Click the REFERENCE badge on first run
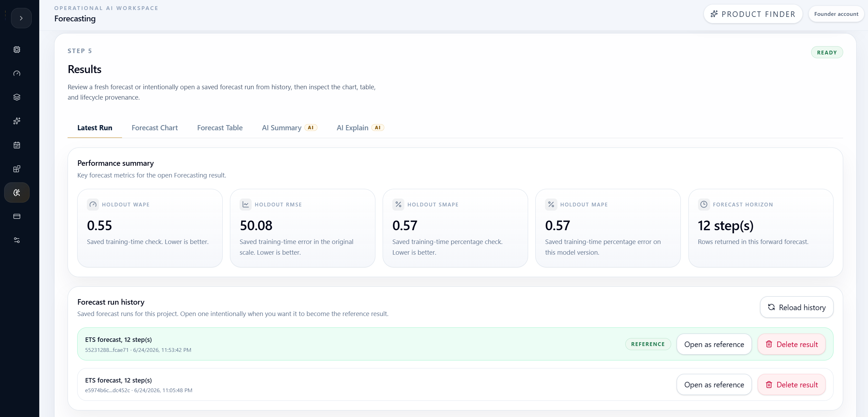The height and width of the screenshot is (417, 868). click(648, 344)
